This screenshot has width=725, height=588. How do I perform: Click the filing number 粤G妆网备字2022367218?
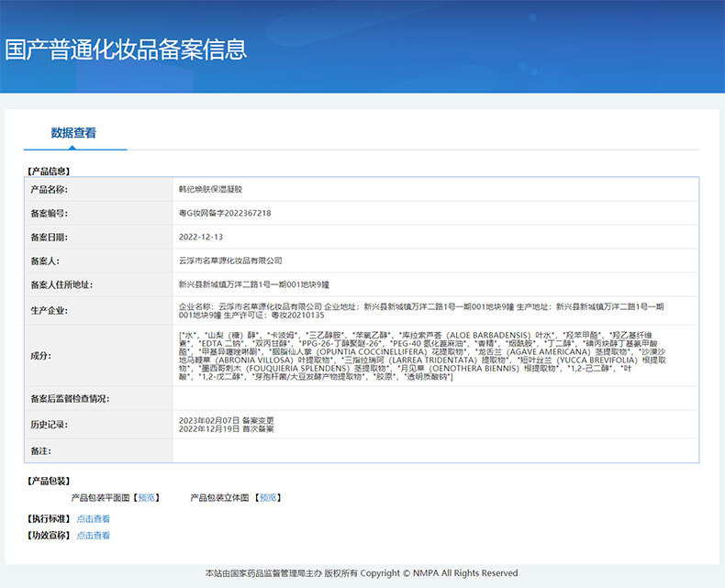[x=225, y=213]
